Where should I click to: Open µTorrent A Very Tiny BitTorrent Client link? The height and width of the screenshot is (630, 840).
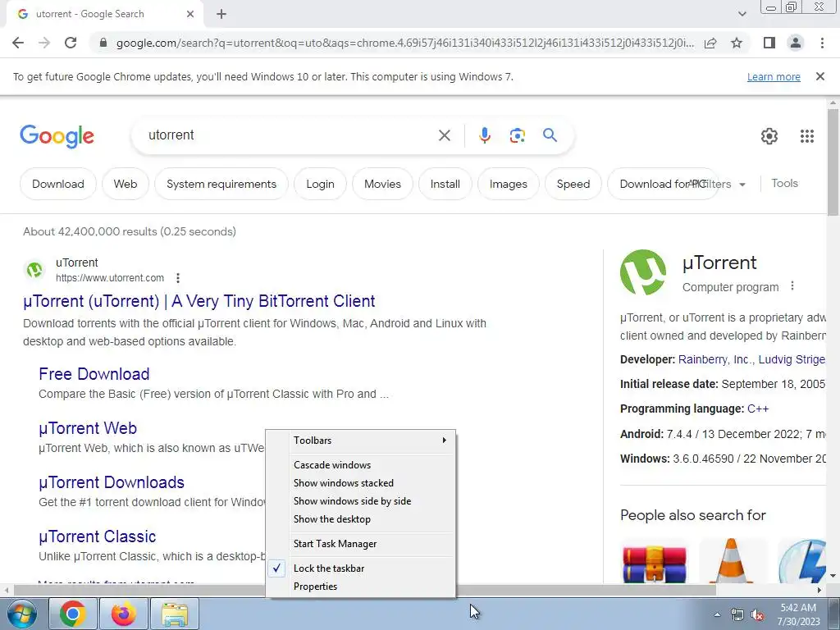199,301
